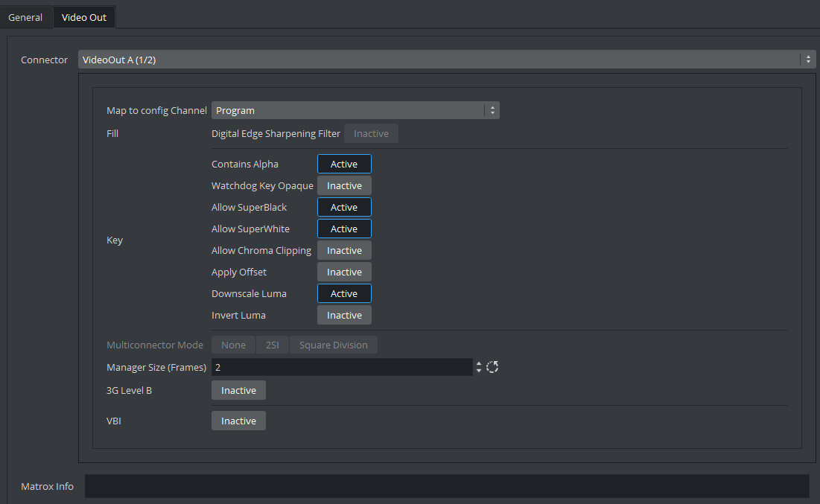Expand Map to config Channel dropdown

tap(355, 110)
